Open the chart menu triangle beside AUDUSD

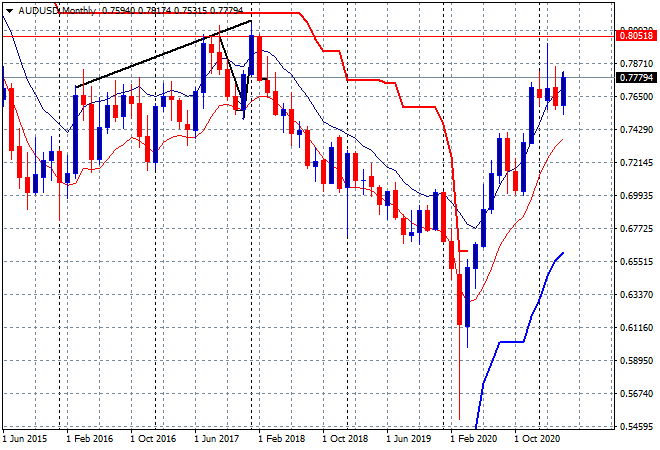(x=10, y=11)
